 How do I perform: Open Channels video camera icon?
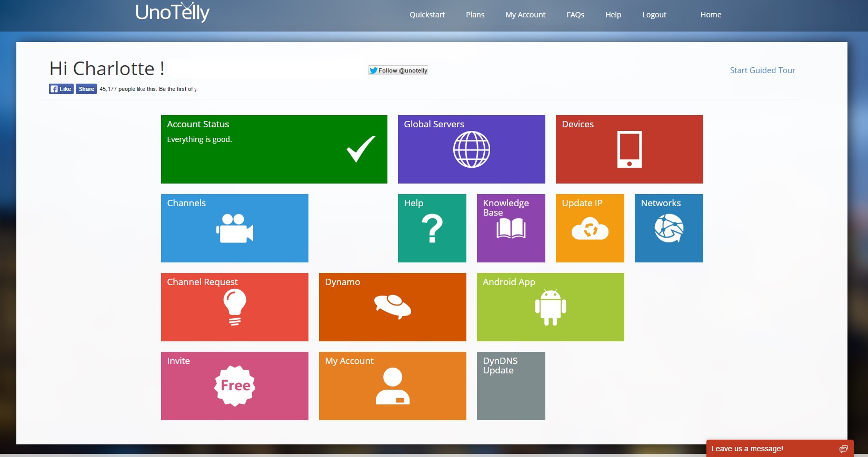tap(235, 228)
